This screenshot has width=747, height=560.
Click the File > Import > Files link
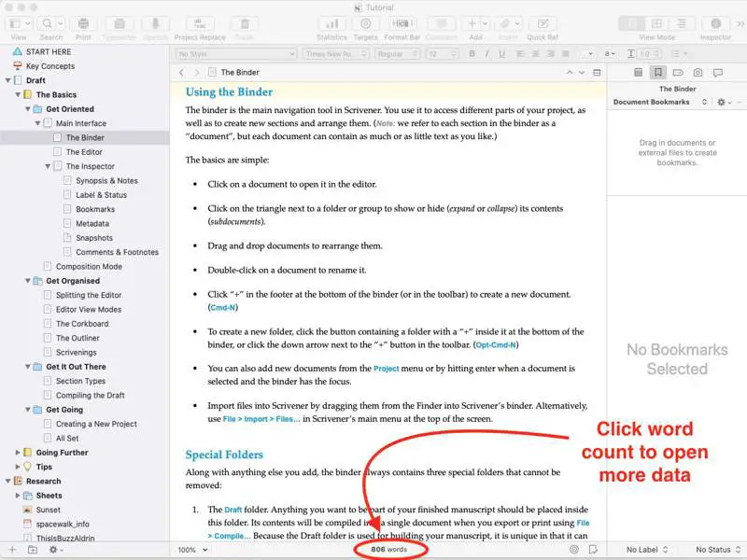(261, 419)
